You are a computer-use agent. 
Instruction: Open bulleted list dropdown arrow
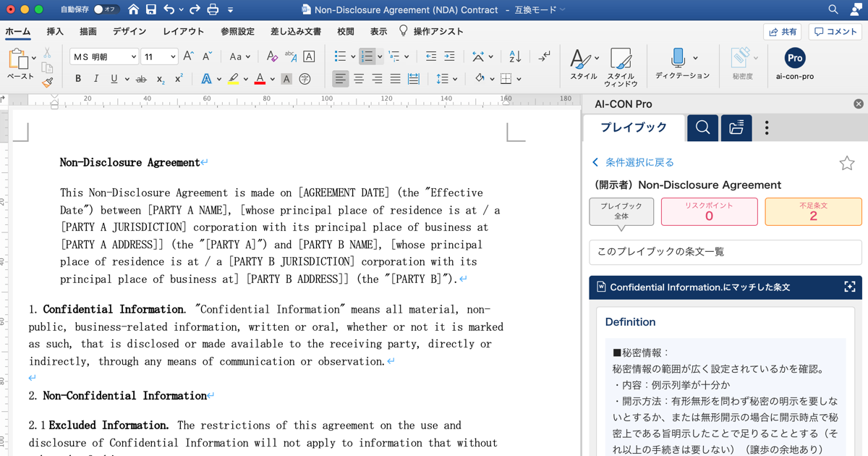pyautogui.click(x=353, y=56)
